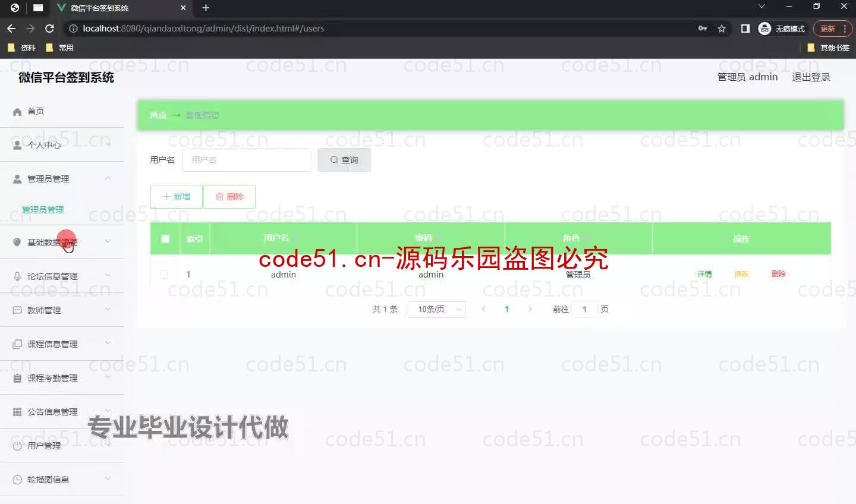Open the incognito 无痕模式 indicator
The width and height of the screenshot is (856, 504).
coord(782,29)
